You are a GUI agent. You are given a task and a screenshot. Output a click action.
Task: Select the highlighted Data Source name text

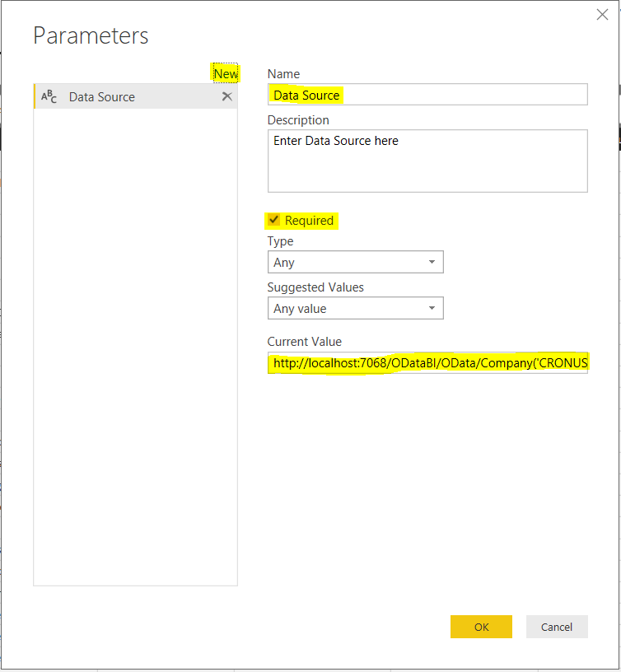click(x=306, y=95)
